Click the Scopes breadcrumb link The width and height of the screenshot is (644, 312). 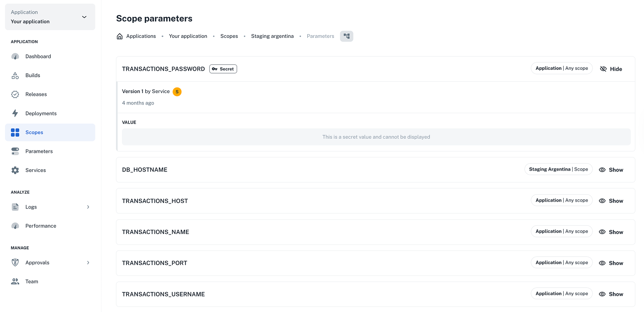click(x=229, y=36)
